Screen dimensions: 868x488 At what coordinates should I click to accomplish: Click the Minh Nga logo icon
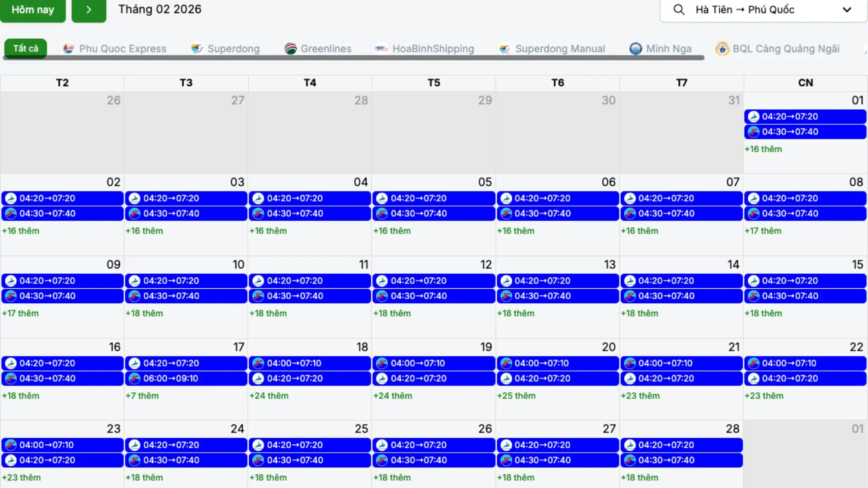point(635,48)
